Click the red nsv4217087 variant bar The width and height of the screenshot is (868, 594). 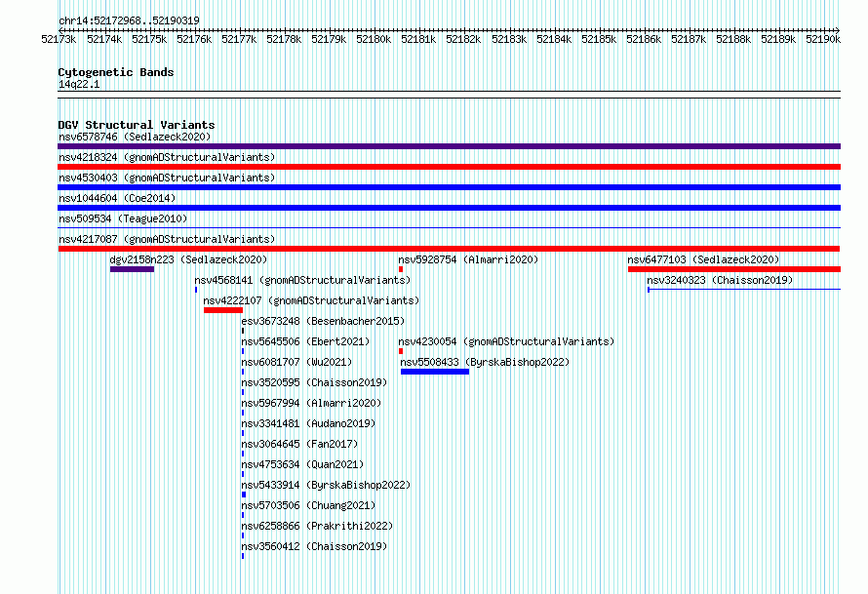coord(449,249)
